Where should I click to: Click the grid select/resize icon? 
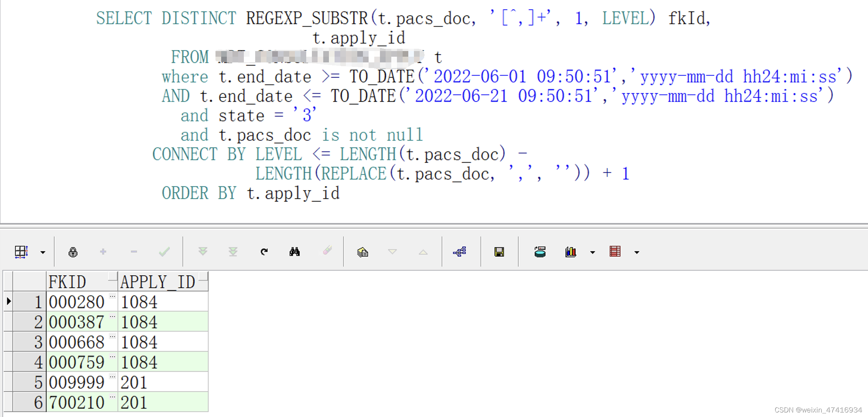(21, 252)
